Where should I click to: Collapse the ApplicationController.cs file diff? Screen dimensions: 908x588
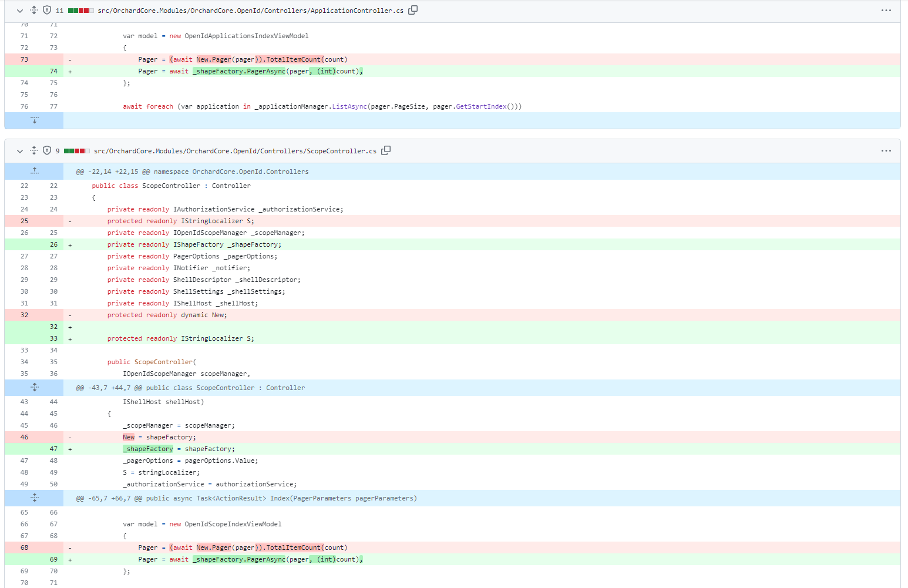coord(20,11)
